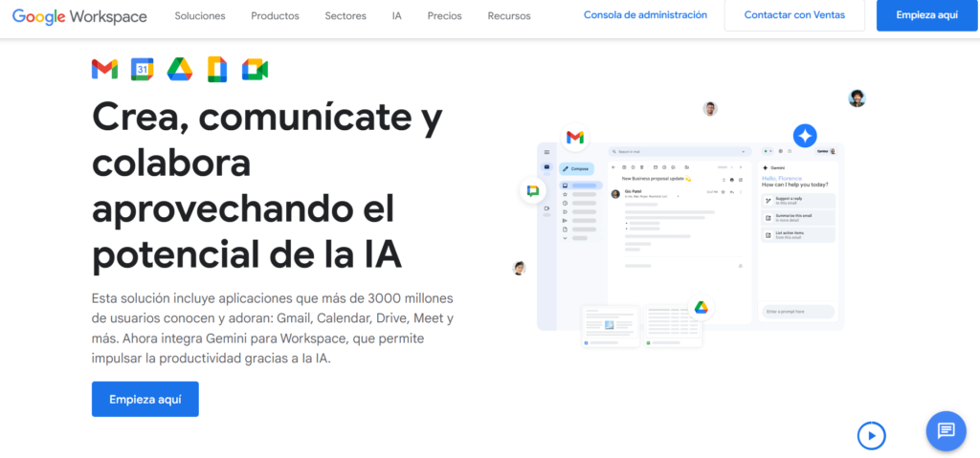980x458 pixels.
Task: Open the Sectores menu
Action: [x=345, y=15]
